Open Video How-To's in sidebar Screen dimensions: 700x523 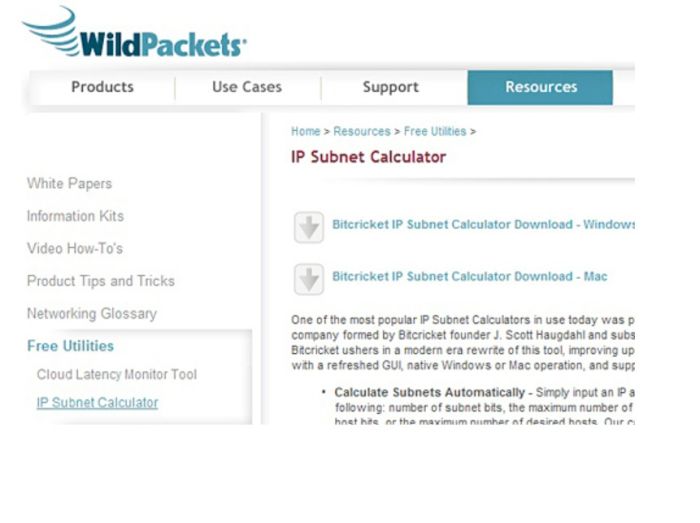[75, 248]
